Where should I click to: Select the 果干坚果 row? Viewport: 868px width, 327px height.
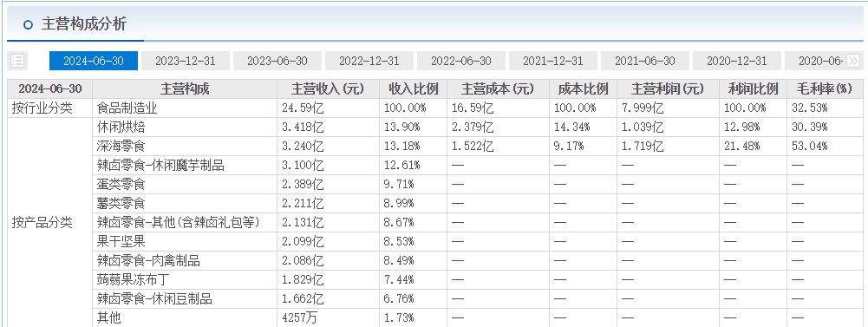click(121, 242)
